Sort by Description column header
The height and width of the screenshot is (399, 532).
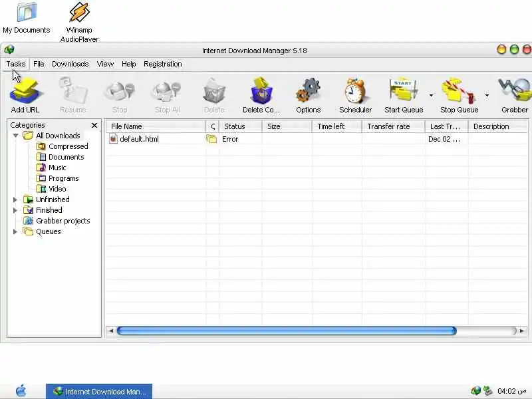(x=497, y=126)
